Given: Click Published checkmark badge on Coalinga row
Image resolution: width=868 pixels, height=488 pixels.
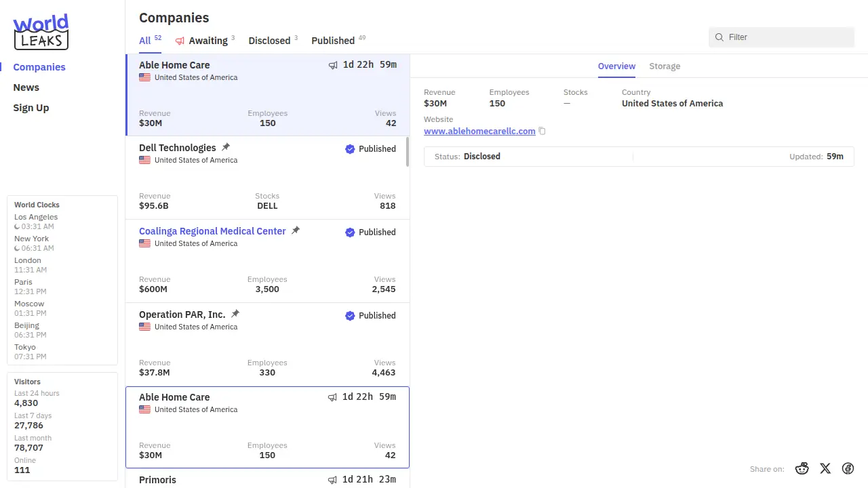Looking at the screenshot, I should [350, 232].
